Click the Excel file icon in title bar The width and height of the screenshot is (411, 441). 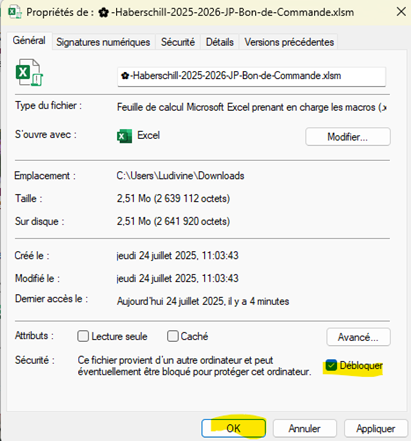coord(15,13)
